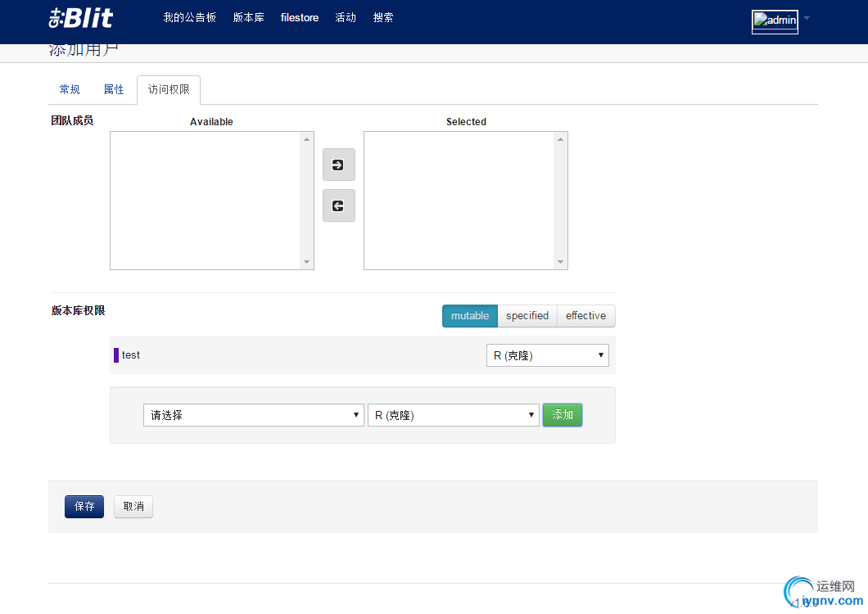Screen dimensions: 868x614
Task: Open test repository permission dropdown
Action: click(548, 355)
